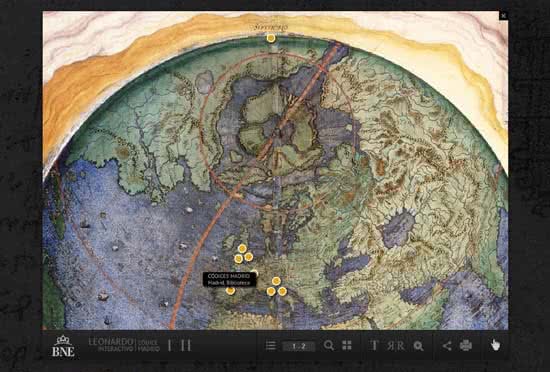Image resolution: width=550 pixels, height=372 pixels.
Task: Open the search magnifier beside page field
Action: point(329,345)
